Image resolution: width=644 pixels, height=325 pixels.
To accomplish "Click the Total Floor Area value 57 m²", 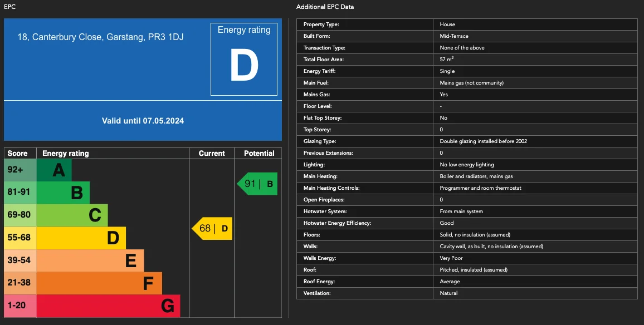I will pos(447,60).
